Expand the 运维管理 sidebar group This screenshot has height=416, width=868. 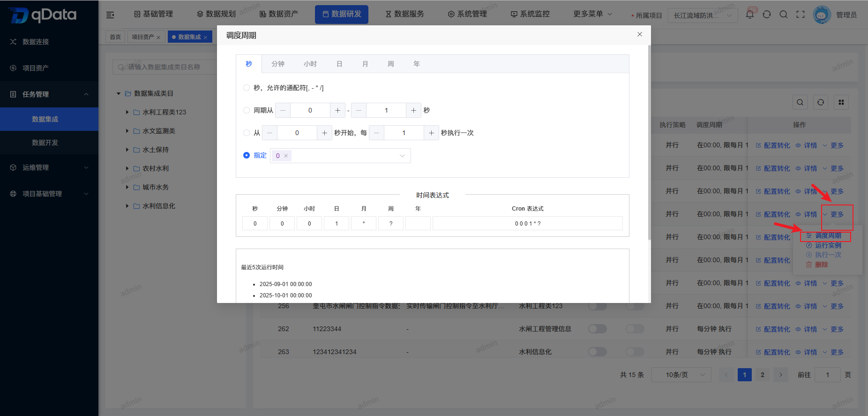point(49,167)
